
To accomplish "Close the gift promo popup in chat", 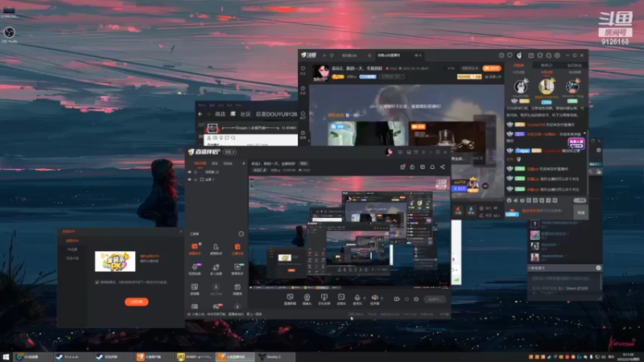I will click(585, 133).
